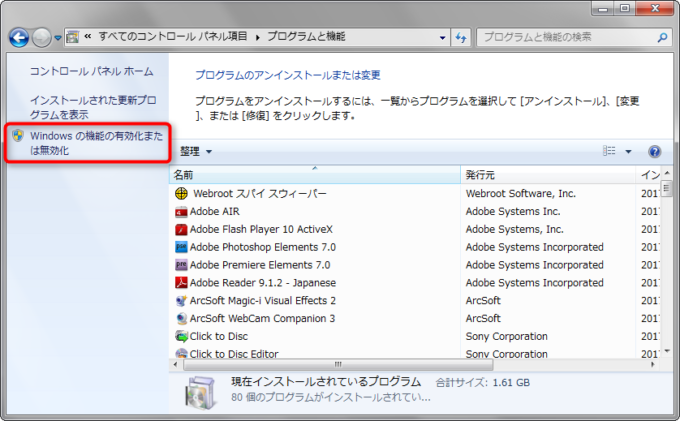Expand the view options dropdown arrow
Viewport: 680px width, 421px height.
[629, 152]
